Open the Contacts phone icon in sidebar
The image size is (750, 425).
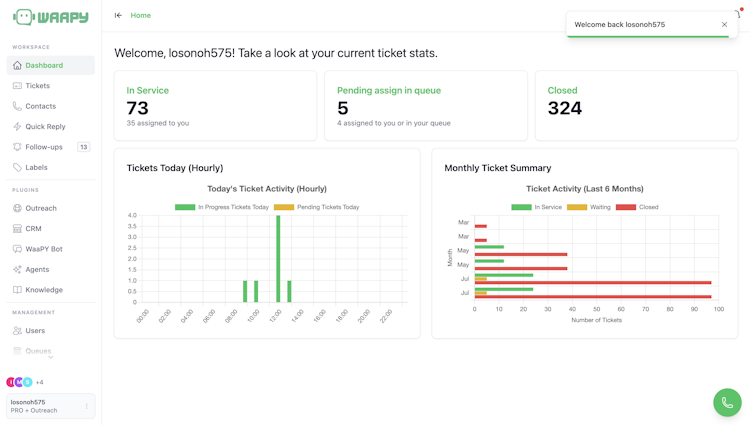click(17, 106)
